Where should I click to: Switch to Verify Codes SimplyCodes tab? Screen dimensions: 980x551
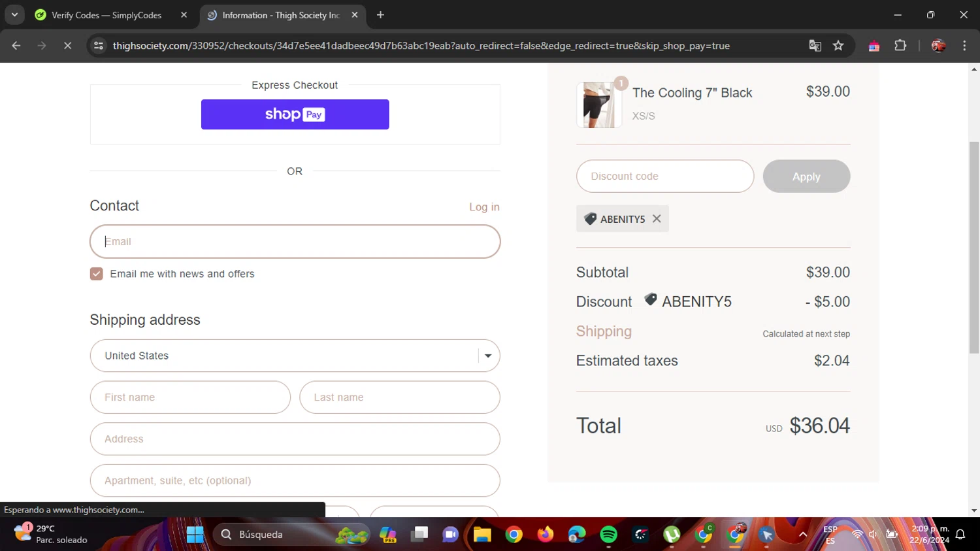(x=106, y=15)
